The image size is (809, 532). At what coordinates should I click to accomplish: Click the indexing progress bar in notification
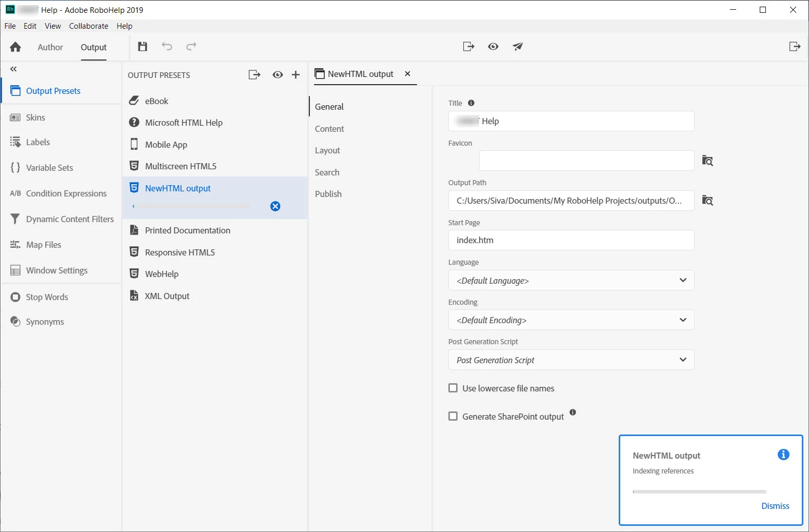tap(699, 491)
